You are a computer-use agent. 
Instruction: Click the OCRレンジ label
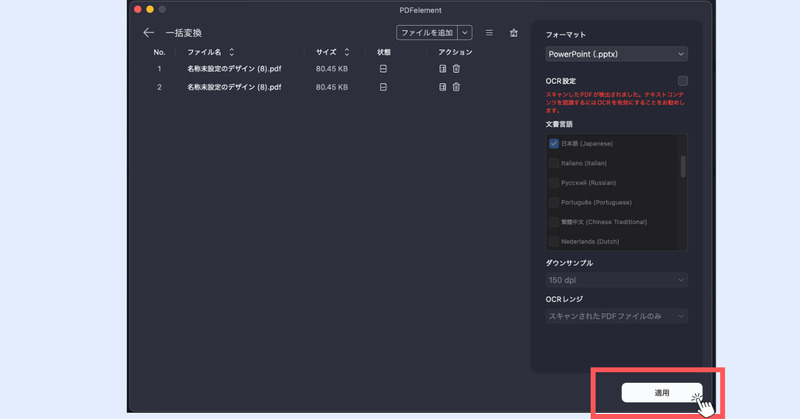[x=564, y=299]
